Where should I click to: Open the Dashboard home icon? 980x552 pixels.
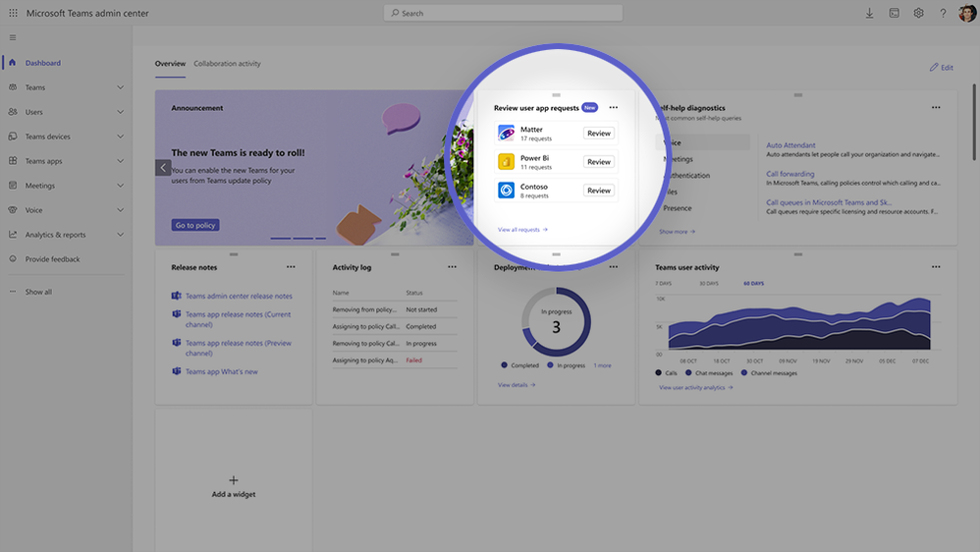click(13, 63)
